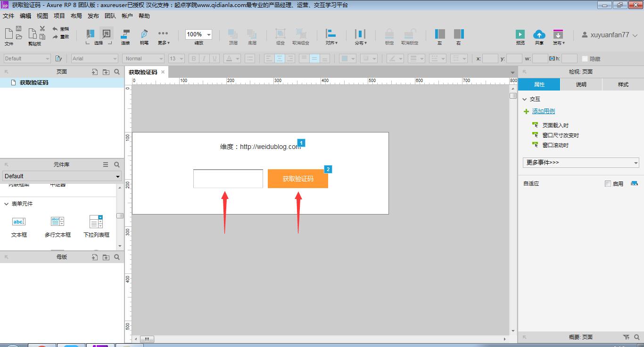644x347 pixels.
Task: Open the Normal font weight dropdown
Action: (143, 58)
